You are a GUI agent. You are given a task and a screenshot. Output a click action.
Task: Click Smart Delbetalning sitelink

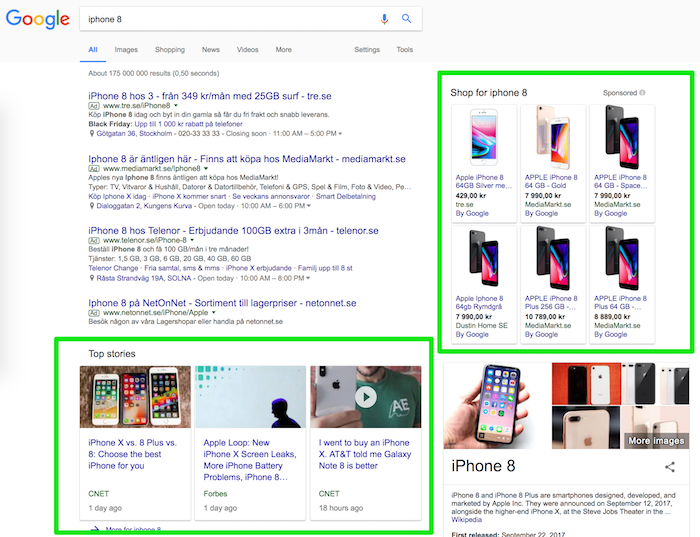point(346,196)
